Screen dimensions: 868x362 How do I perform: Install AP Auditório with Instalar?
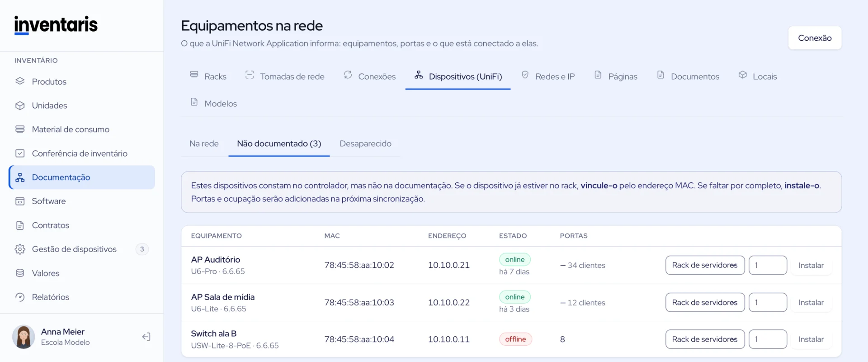pyautogui.click(x=811, y=265)
